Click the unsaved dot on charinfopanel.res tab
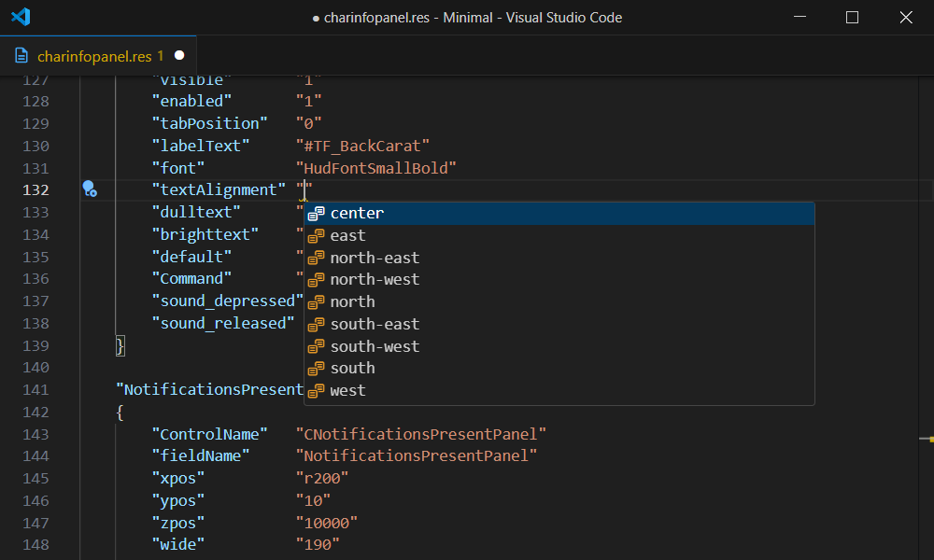This screenshot has width=934, height=560. [x=179, y=55]
